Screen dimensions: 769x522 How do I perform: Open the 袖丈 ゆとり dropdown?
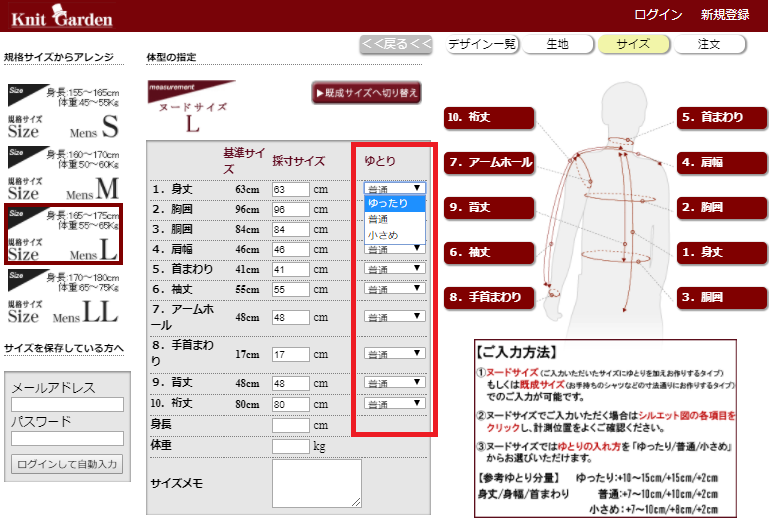point(394,289)
